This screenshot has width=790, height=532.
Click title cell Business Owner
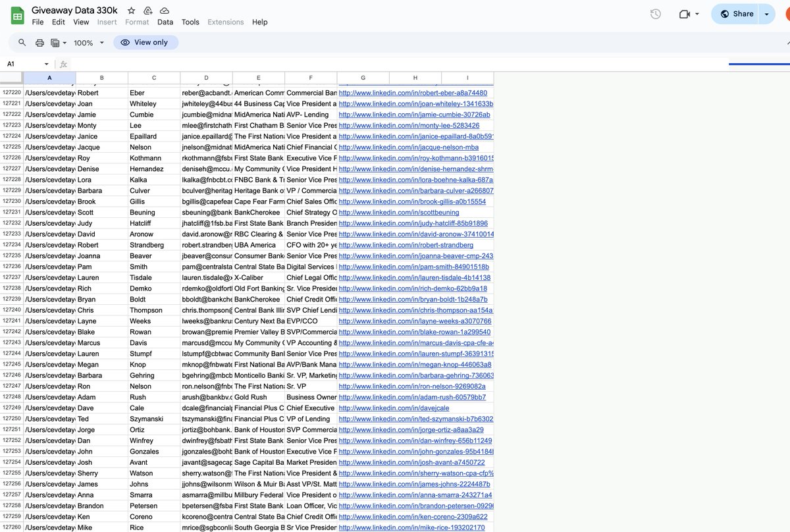pyautogui.click(x=311, y=397)
